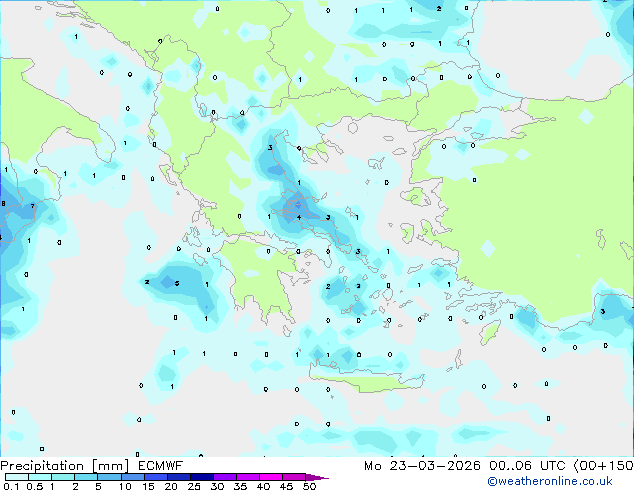Click the 'ECMWF' model label
This screenshot has width=634, height=490.
(161, 466)
